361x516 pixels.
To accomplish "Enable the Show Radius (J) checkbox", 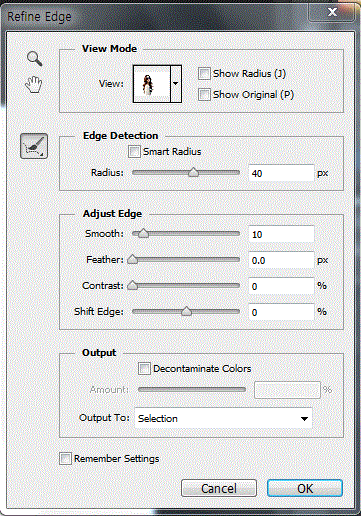I will [x=204, y=74].
